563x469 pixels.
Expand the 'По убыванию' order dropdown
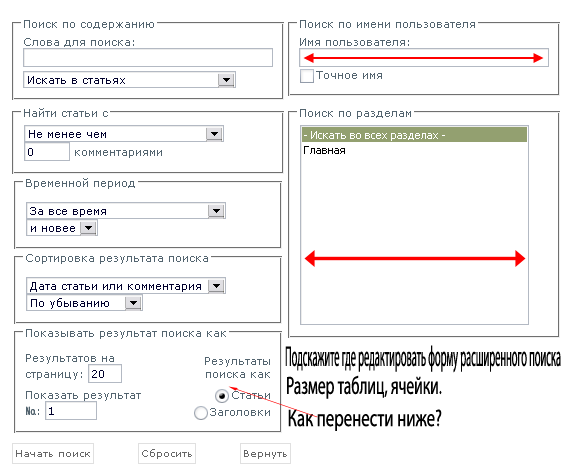[x=84, y=303]
